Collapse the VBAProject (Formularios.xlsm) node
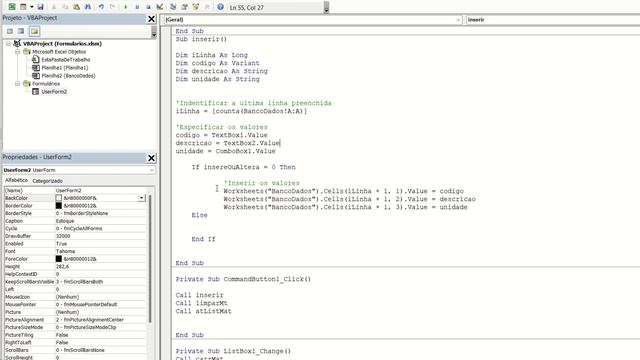This screenshot has width=640, height=360. [x=8, y=44]
